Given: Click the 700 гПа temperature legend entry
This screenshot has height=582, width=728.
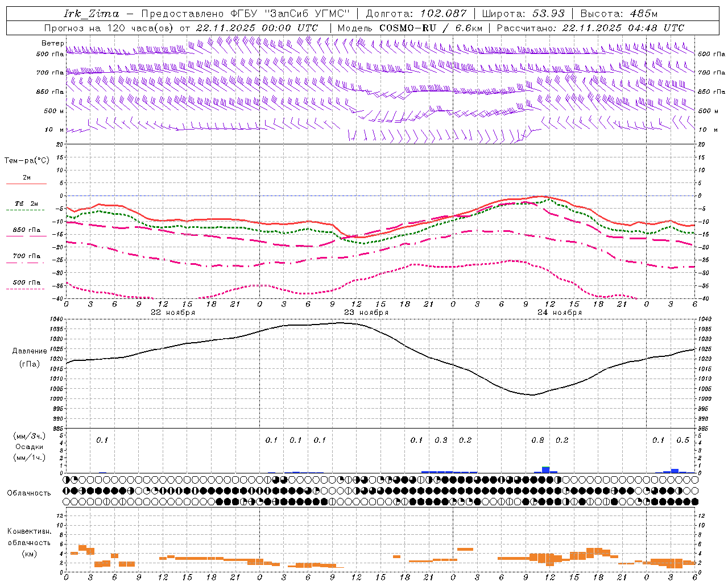Looking at the screenshot, I should tap(27, 256).
